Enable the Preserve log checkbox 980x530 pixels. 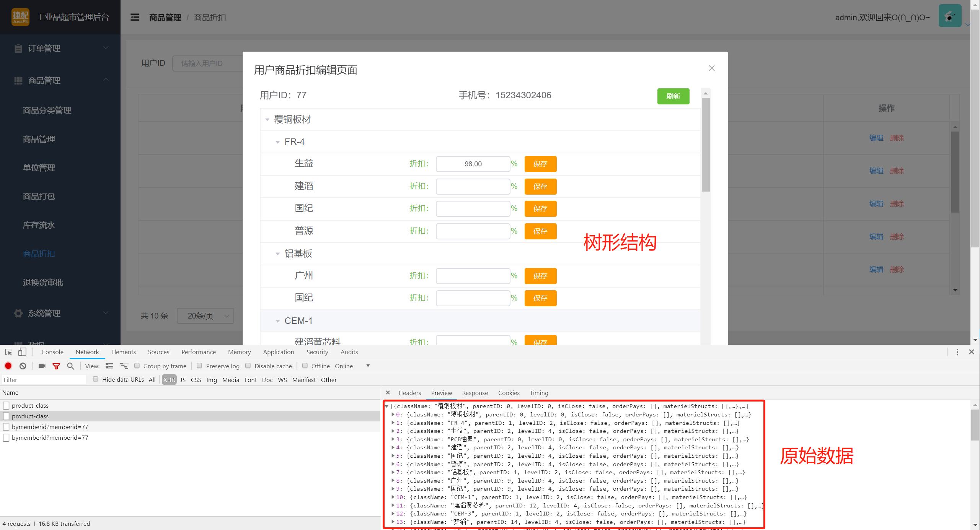point(199,366)
